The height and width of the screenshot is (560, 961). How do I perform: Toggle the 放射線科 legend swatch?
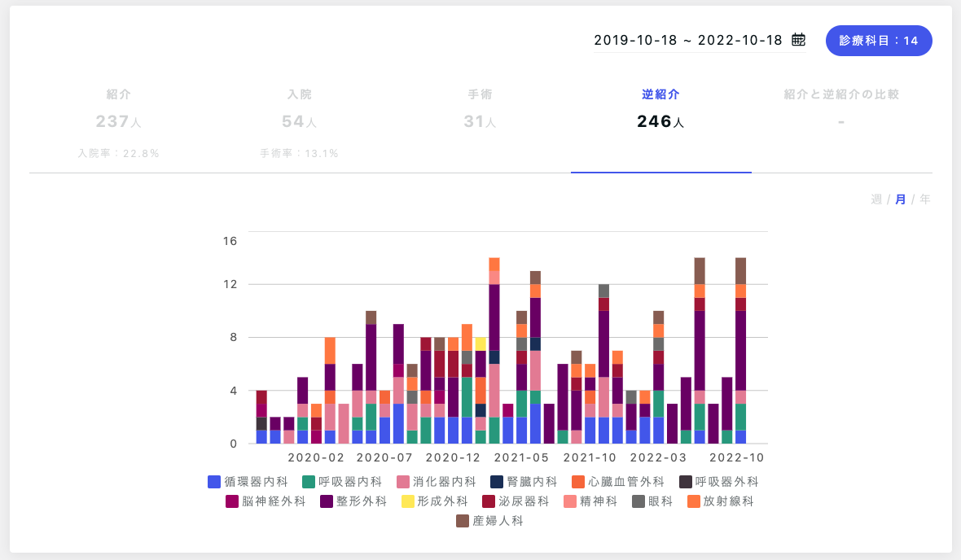click(x=693, y=501)
